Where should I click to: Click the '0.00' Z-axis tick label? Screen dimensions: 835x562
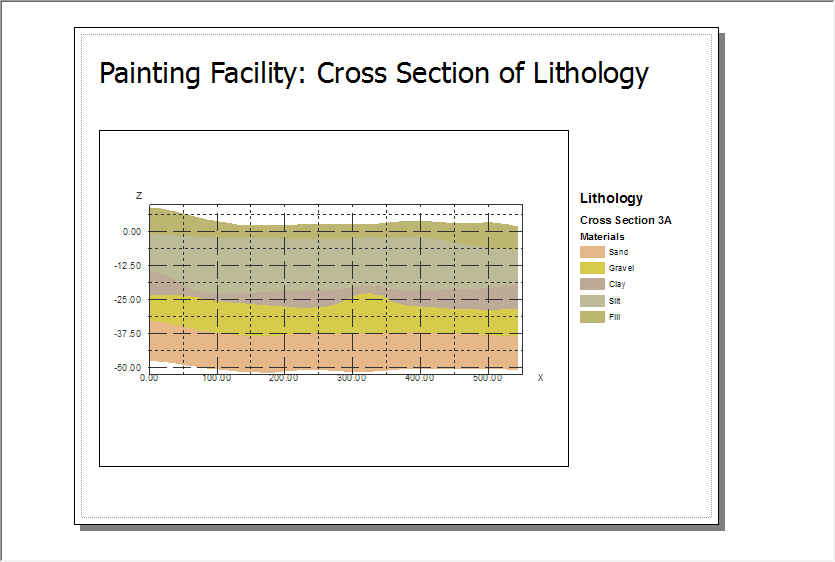click(132, 232)
